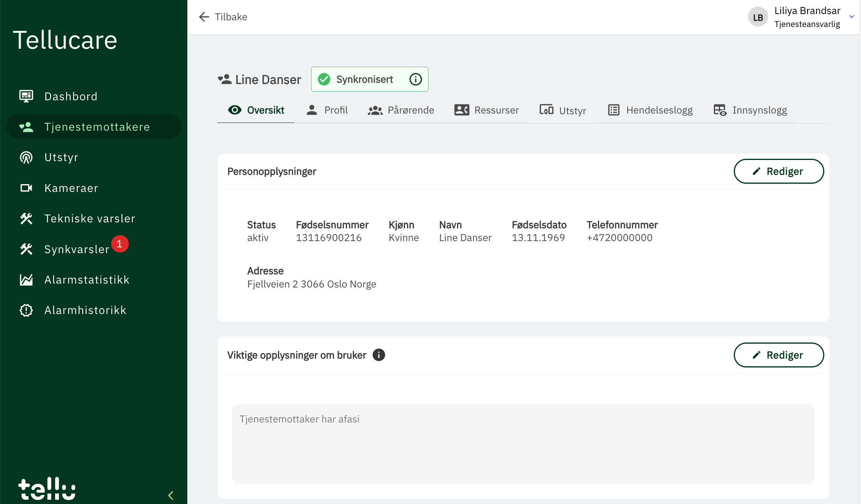Click the Tilbake back link
861x504 pixels.
223,17
